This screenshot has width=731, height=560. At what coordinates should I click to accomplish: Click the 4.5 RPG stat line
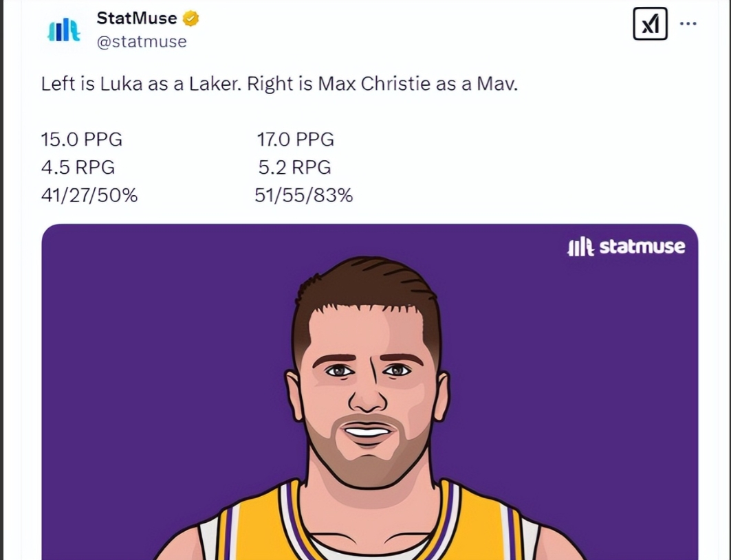pyautogui.click(x=78, y=168)
